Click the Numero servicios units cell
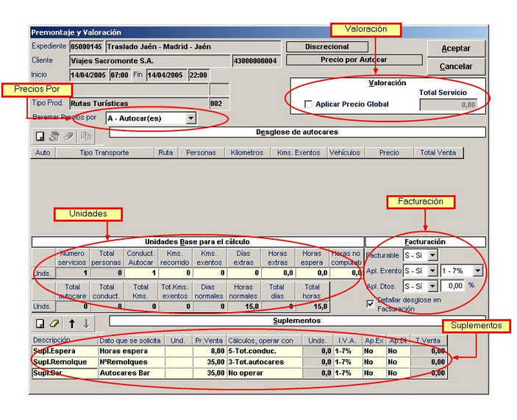Viewport: 517px width, 420px height. [x=73, y=273]
